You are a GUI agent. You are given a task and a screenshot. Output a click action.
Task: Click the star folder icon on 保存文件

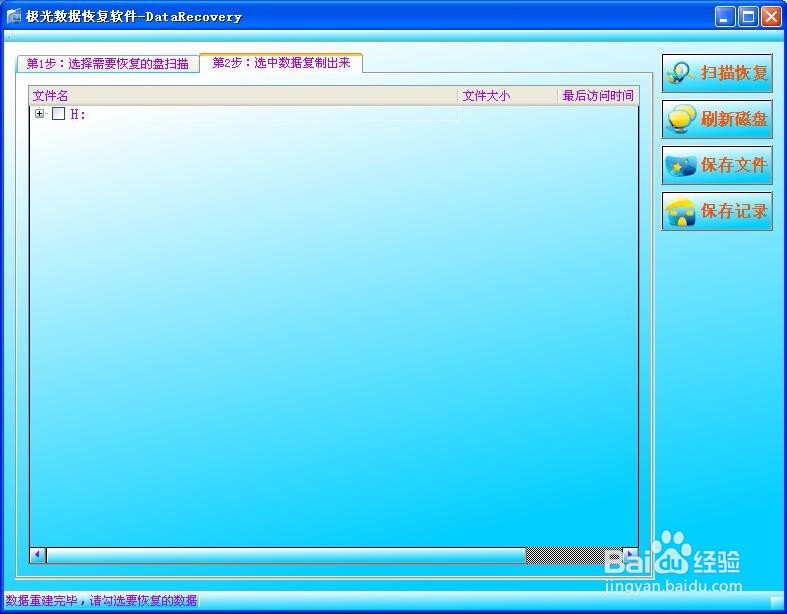[x=681, y=166]
